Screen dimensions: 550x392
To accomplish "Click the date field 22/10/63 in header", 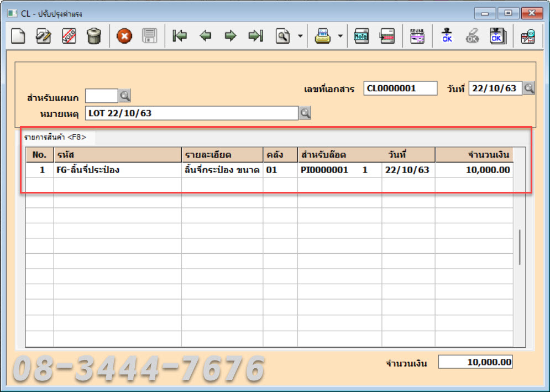I will (495, 88).
